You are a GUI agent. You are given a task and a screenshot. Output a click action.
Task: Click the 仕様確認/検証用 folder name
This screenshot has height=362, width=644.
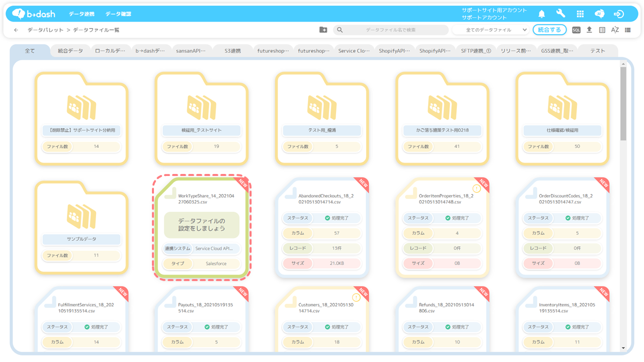[x=563, y=131]
